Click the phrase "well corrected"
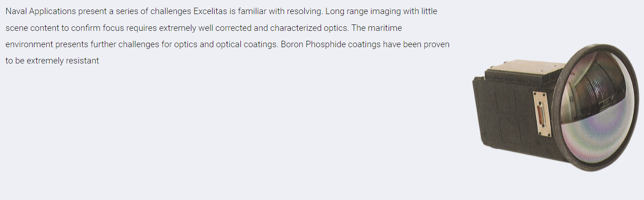Screen dimensions: 644x200 click(x=225, y=28)
